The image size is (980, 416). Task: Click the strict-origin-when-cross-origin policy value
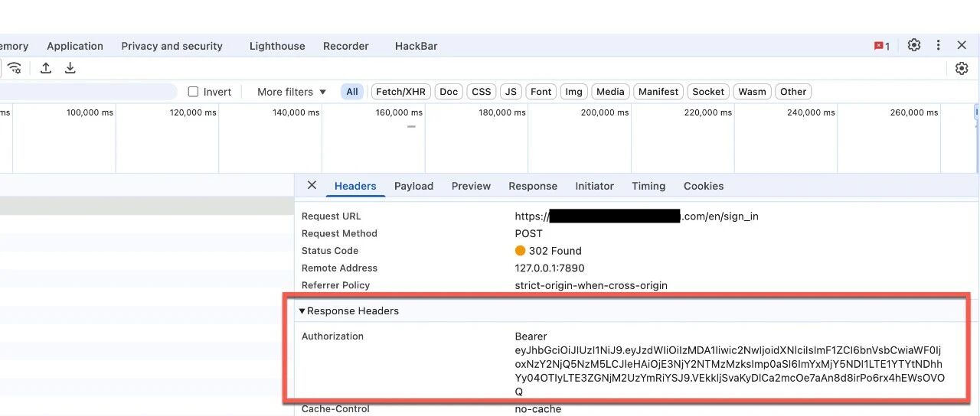click(591, 285)
